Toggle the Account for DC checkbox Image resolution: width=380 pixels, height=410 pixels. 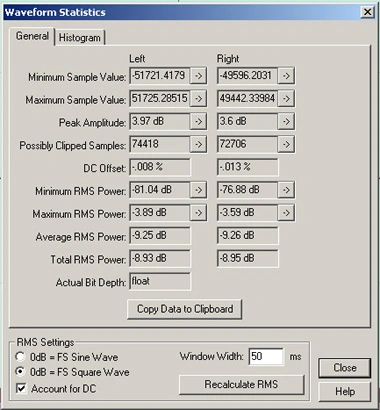tap(21, 388)
